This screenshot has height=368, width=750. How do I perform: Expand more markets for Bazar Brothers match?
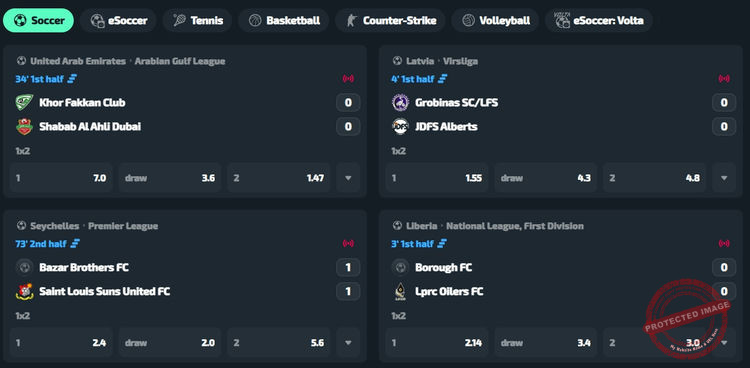coord(348,343)
